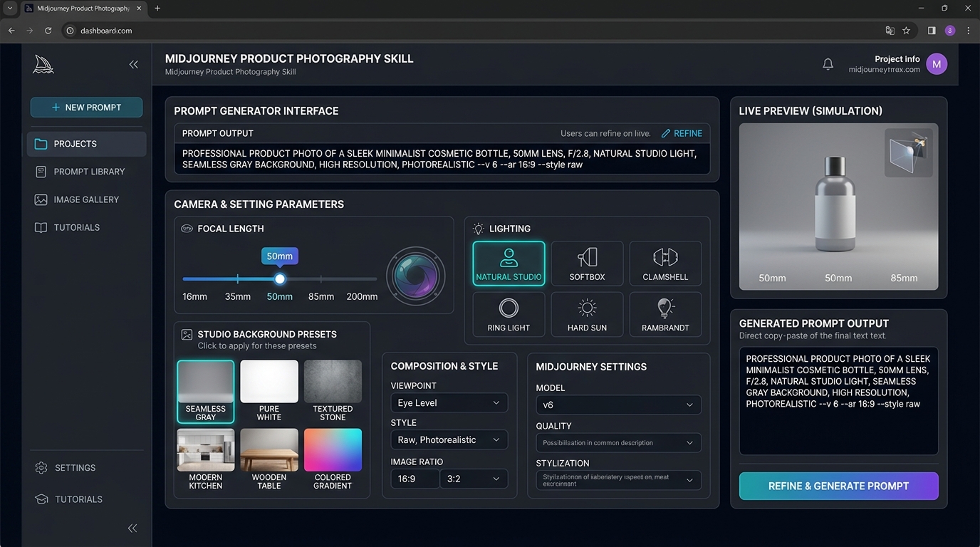Apply the Colored Gradient background preset
Image resolution: width=980 pixels, height=547 pixels.
click(333, 459)
